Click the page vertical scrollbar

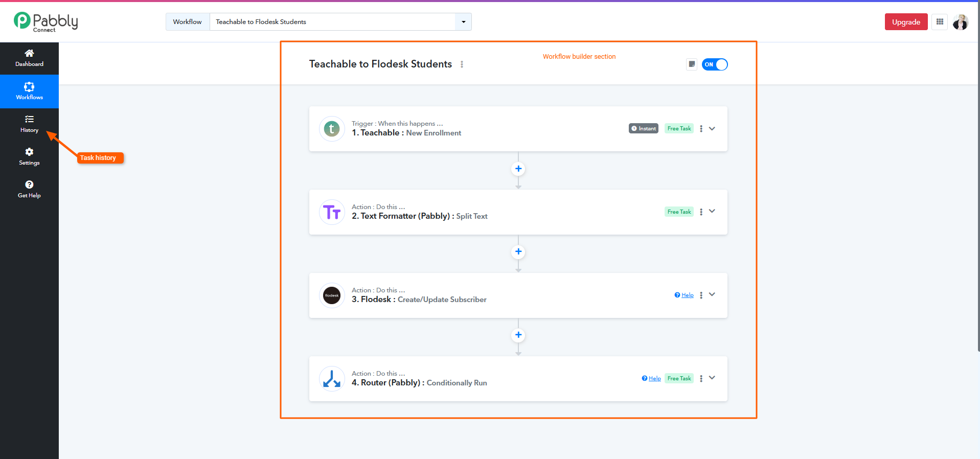pos(978,176)
